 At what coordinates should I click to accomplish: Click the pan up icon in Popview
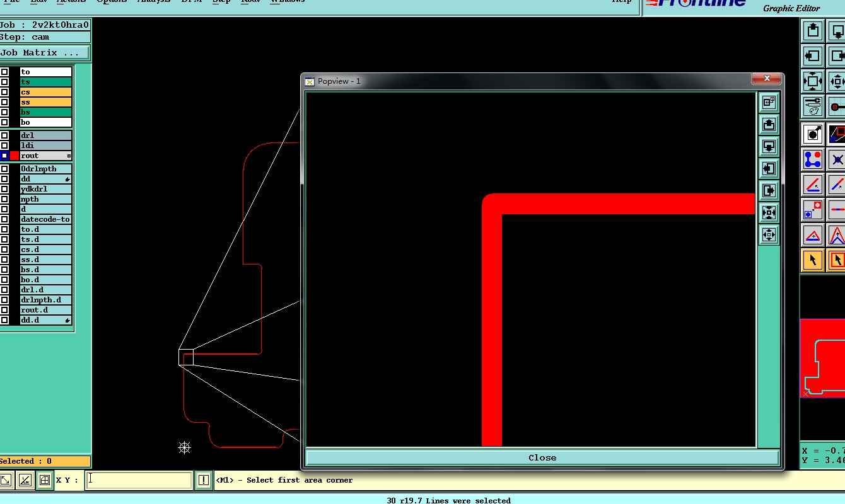[769, 124]
